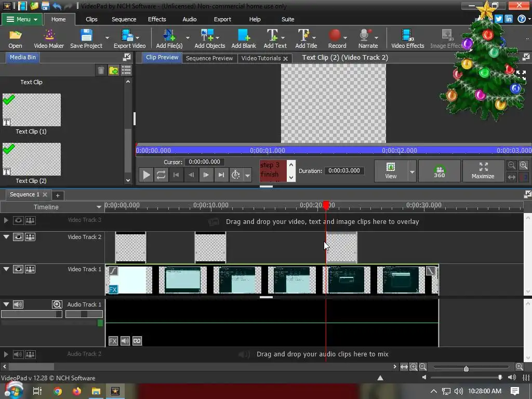Expand Video Track 3 triangle

coord(6,220)
